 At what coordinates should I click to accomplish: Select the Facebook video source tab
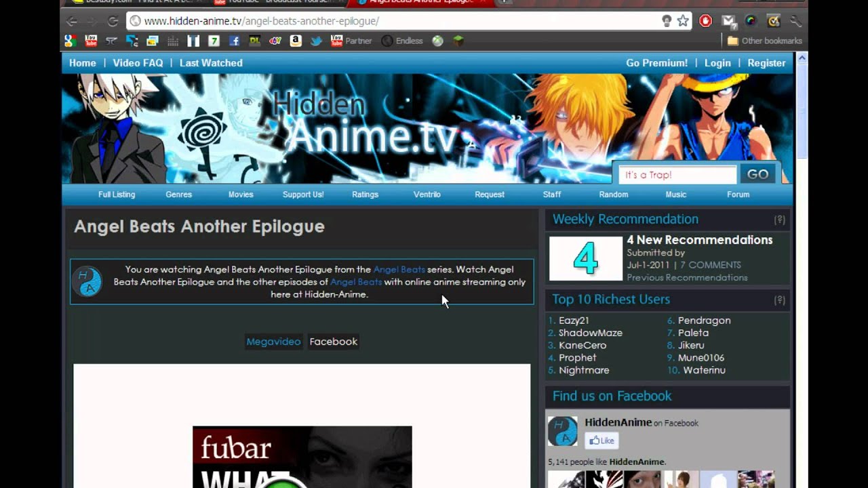[x=334, y=342]
